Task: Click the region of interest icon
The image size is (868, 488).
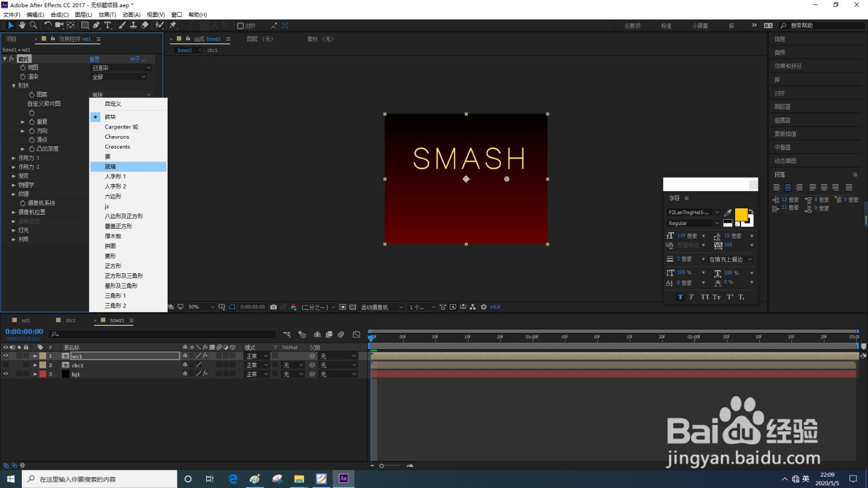Action: point(343,307)
